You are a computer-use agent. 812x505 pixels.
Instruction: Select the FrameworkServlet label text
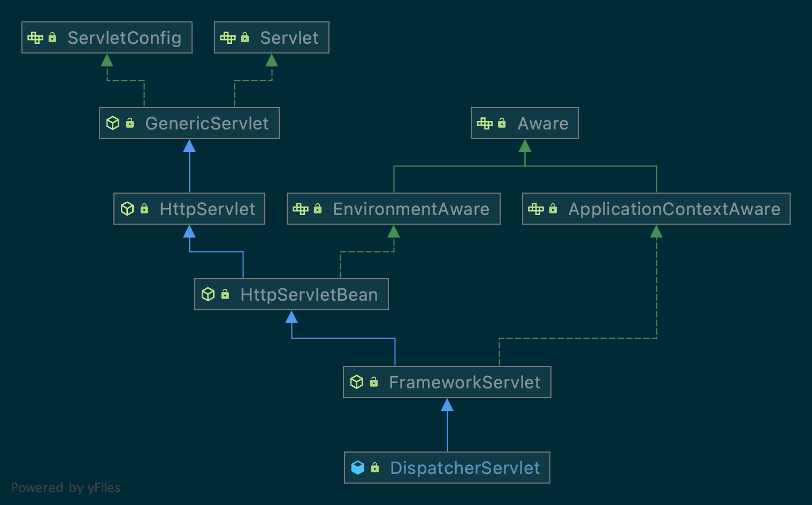click(x=465, y=382)
